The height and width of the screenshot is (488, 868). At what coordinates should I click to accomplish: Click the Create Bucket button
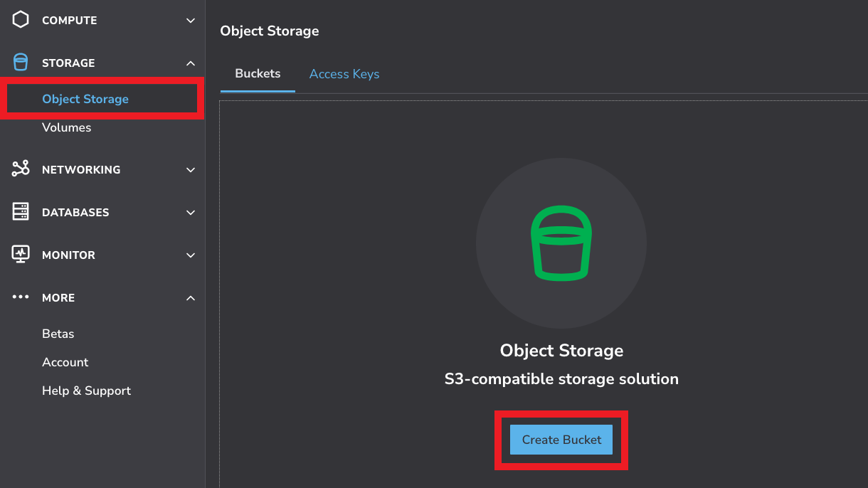coord(561,440)
